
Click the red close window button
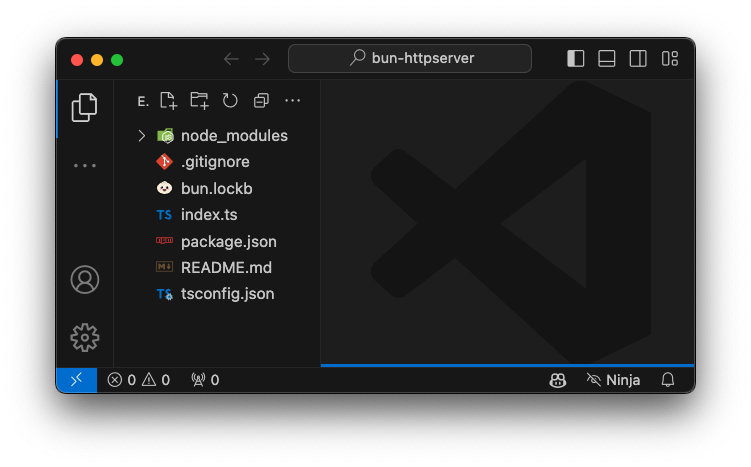pyautogui.click(x=77, y=60)
